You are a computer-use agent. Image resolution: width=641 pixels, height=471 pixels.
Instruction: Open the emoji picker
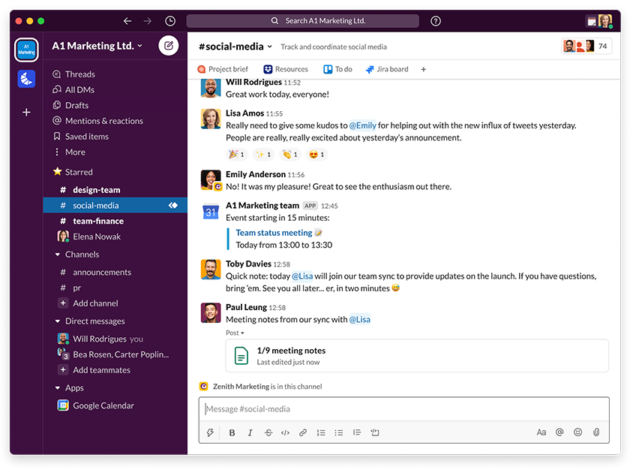pyautogui.click(x=578, y=432)
